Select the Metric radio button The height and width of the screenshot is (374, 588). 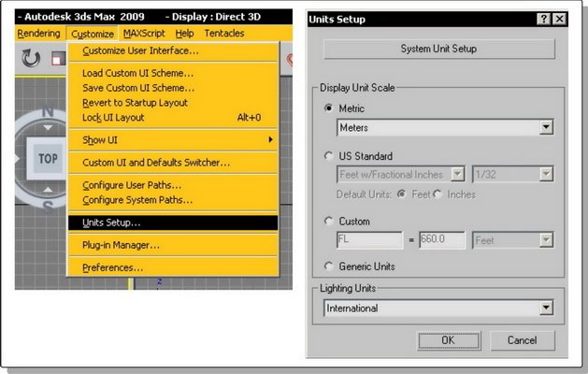coord(328,108)
